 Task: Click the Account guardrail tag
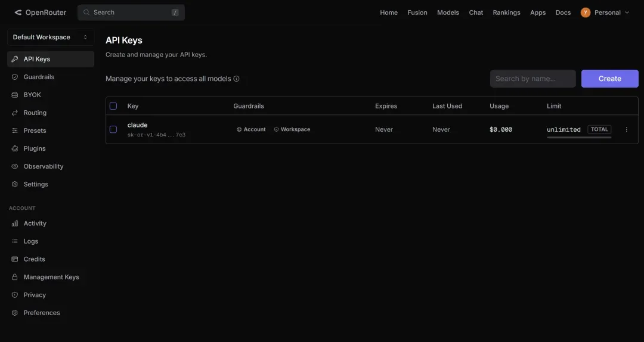(x=252, y=129)
